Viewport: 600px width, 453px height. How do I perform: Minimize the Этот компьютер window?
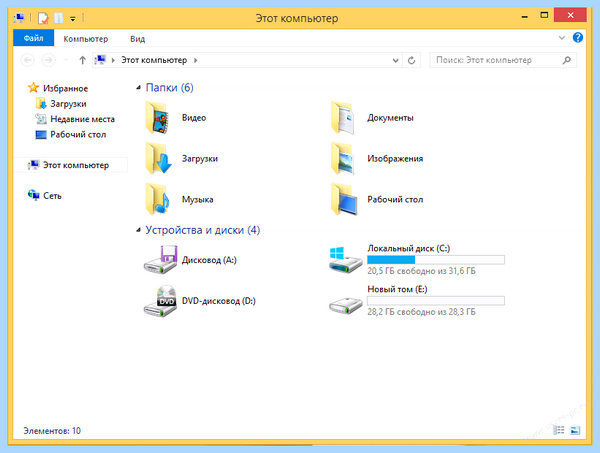(525, 16)
